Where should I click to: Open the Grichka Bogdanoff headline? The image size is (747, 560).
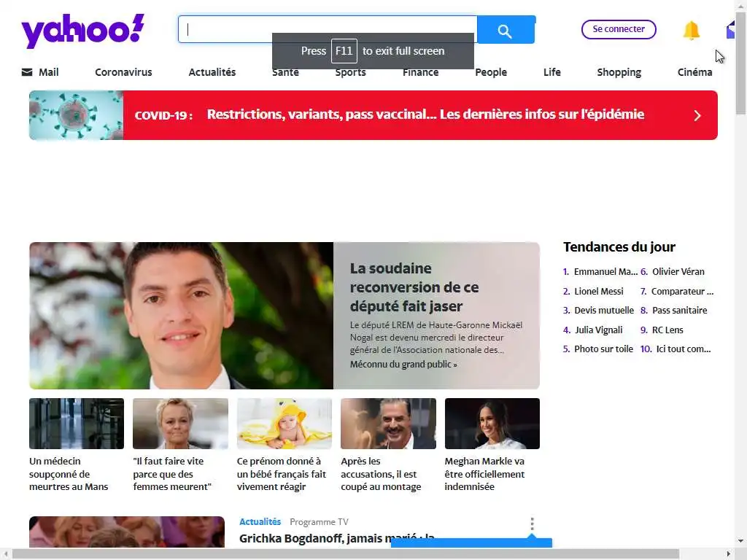336,538
